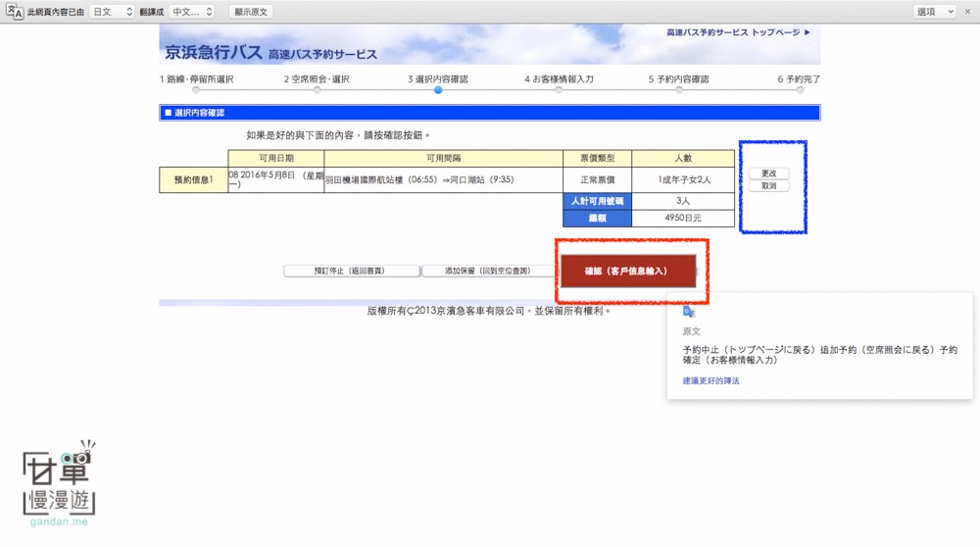Click the translate icon in the translation bar

pyautogui.click(x=14, y=11)
